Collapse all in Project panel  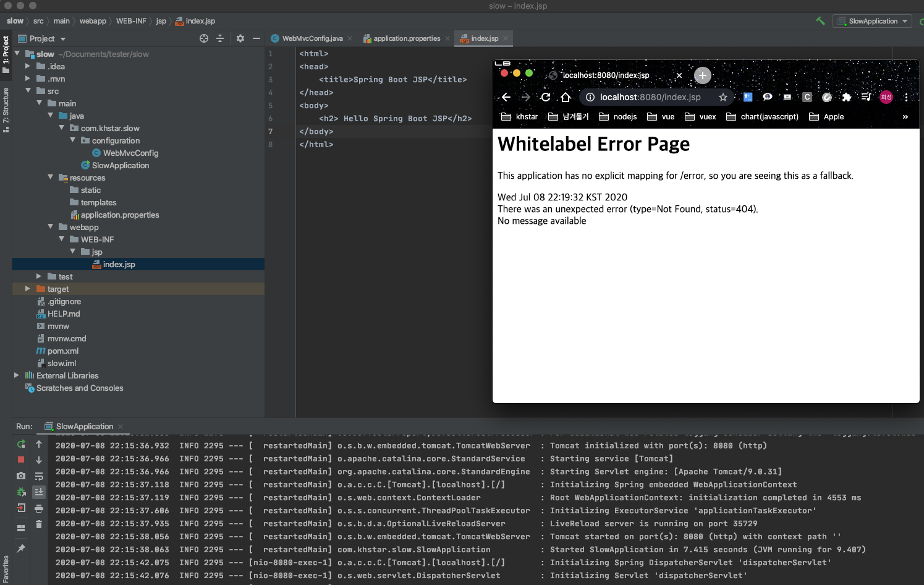(220, 38)
